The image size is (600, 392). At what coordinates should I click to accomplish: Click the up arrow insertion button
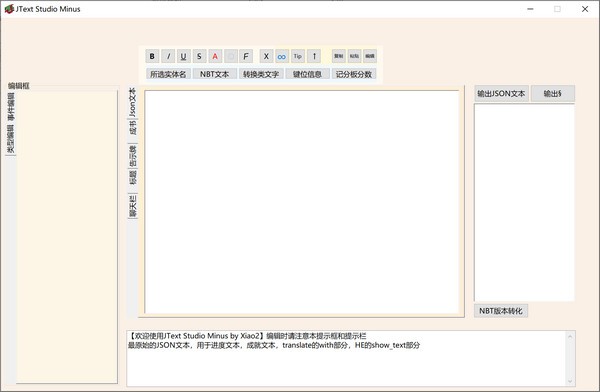tap(314, 56)
